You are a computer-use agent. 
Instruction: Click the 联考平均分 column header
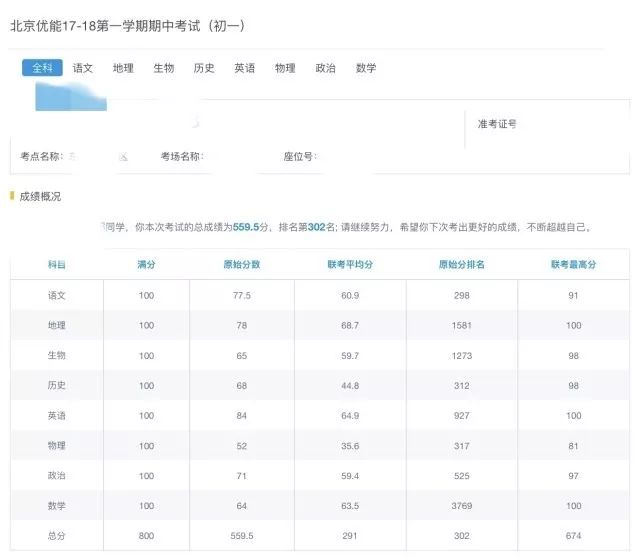point(350,265)
